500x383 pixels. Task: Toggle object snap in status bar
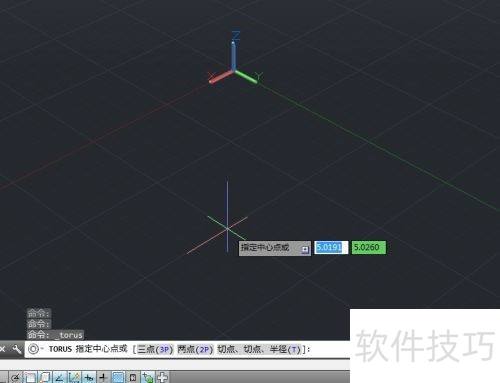coord(30,377)
